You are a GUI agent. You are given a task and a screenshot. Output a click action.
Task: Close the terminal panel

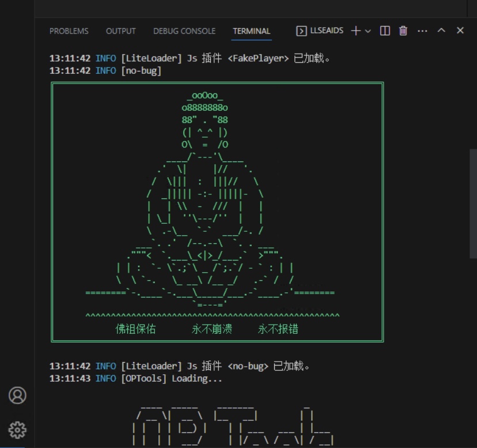pos(460,30)
